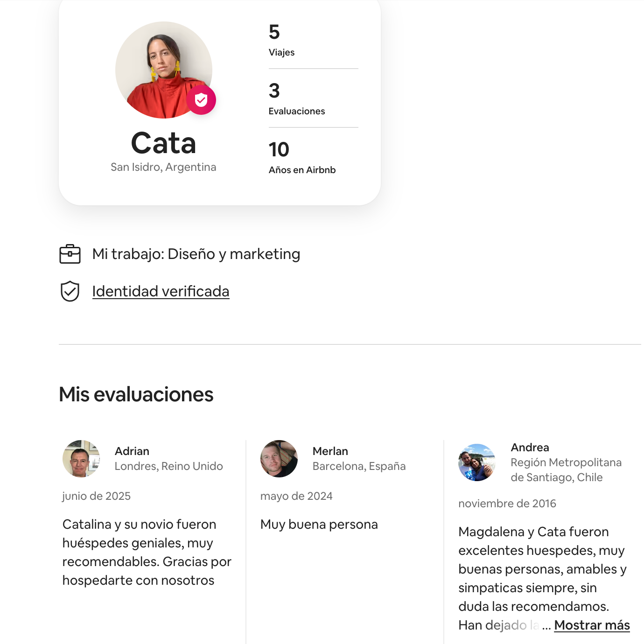Click the Mi trabajo: Diseño y marketing text
The width and height of the screenshot is (644, 644).
coord(196,254)
